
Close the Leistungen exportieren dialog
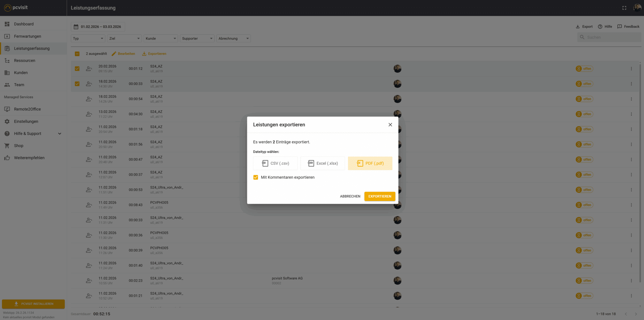click(x=390, y=125)
